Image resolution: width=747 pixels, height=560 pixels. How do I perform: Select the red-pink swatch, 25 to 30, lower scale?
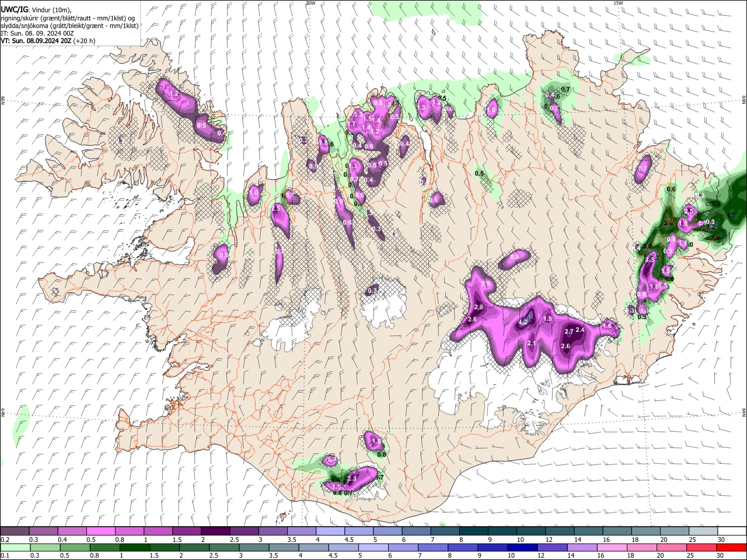[x=702, y=547]
